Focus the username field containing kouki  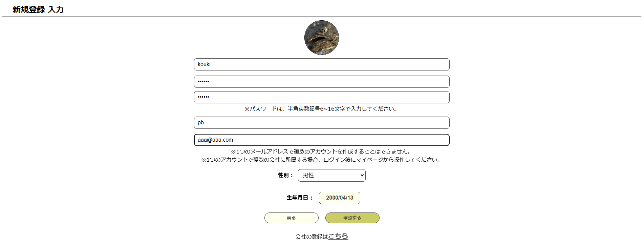click(322, 64)
